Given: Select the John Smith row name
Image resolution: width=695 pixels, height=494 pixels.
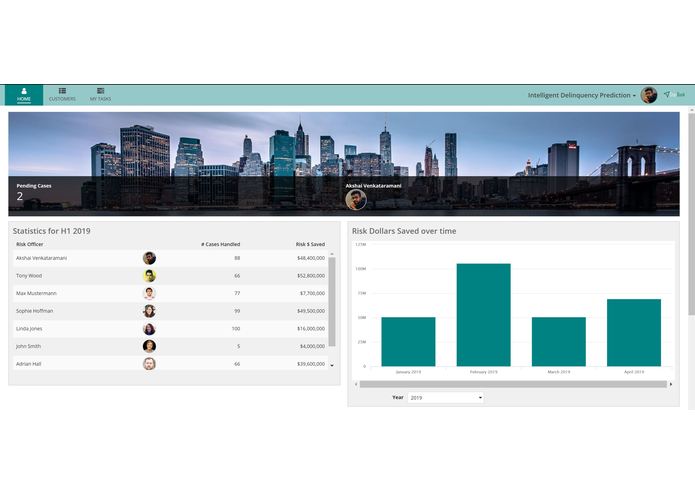Looking at the screenshot, I should click(28, 346).
